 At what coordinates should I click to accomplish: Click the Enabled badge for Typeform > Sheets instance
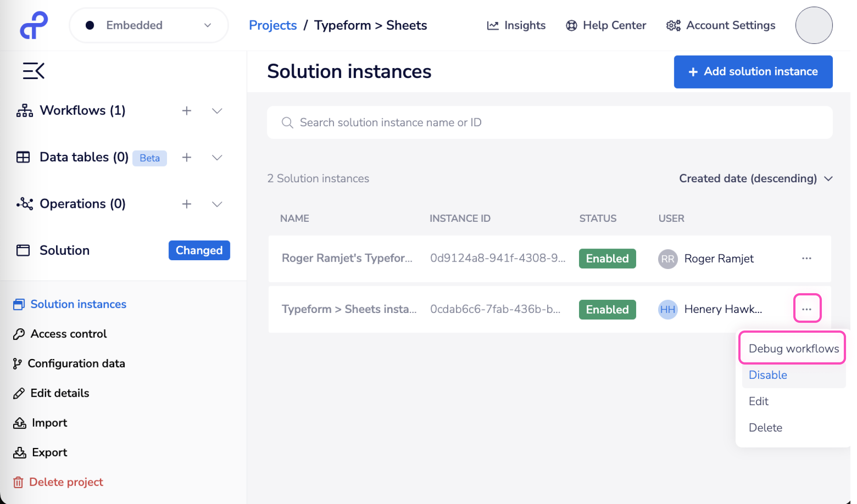[x=607, y=309]
